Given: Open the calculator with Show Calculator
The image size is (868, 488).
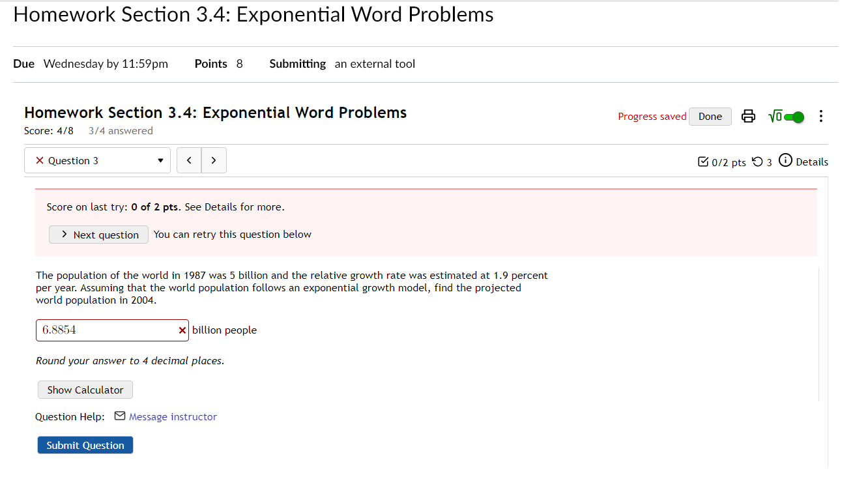Looking at the screenshot, I should pos(85,390).
